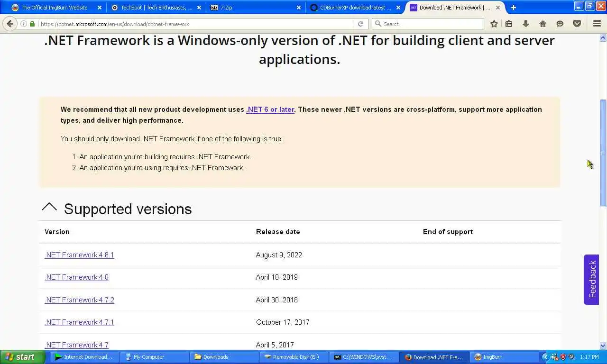Screen dimensions: 607x364
Task: Close the CDBurnerXP tab
Action: tap(398, 8)
